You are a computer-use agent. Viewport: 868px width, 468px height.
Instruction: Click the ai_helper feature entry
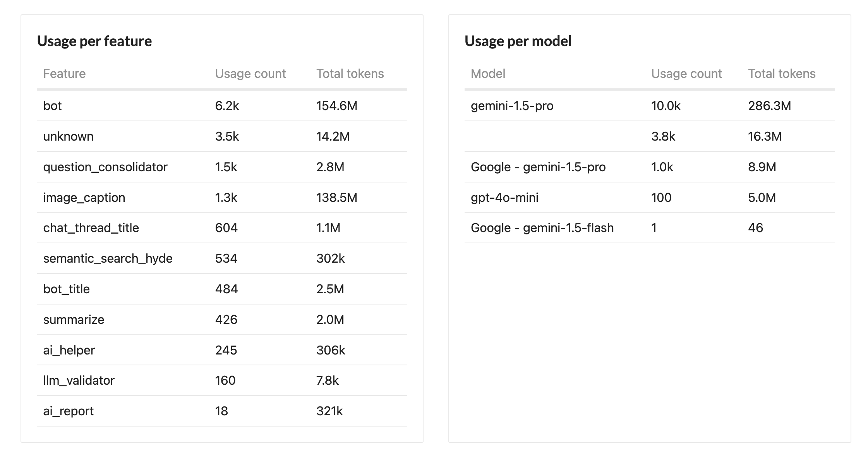pos(69,350)
